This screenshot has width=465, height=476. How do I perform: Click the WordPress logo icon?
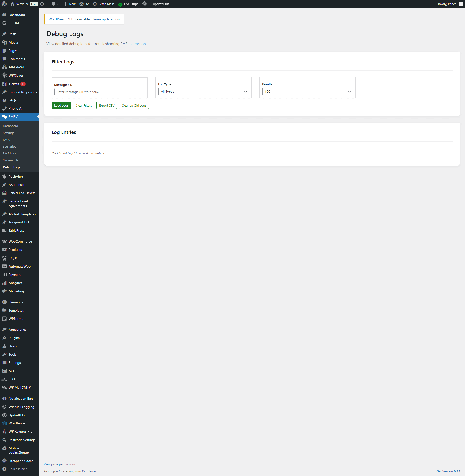pyautogui.click(x=4, y=4)
